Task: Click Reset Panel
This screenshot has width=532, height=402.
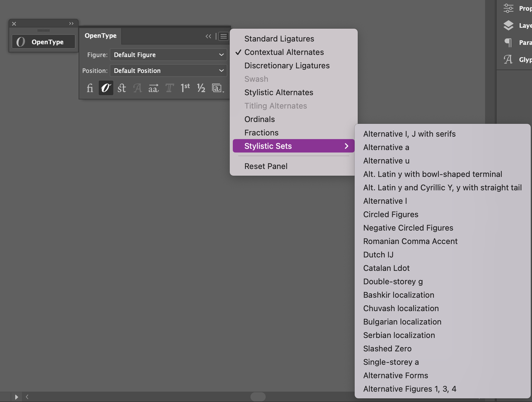Action: tap(266, 166)
